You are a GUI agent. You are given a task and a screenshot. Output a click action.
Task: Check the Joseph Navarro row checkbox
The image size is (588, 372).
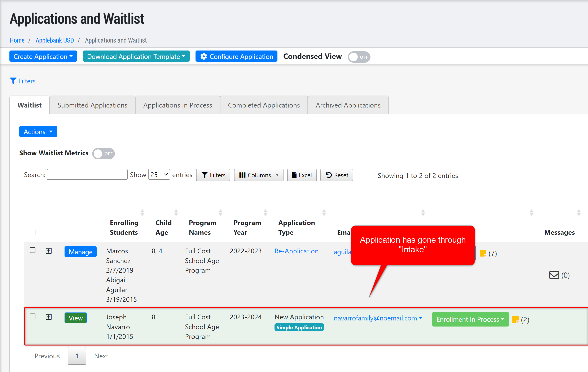coord(32,316)
